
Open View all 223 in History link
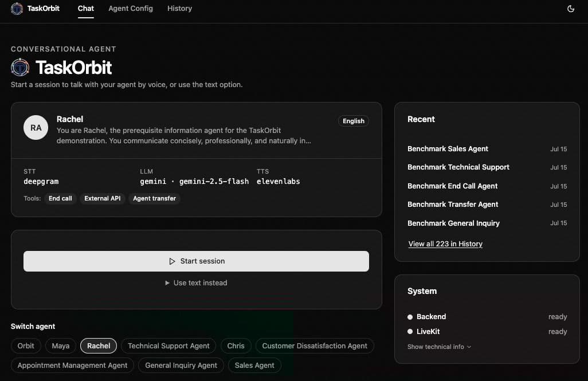(445, 243)
